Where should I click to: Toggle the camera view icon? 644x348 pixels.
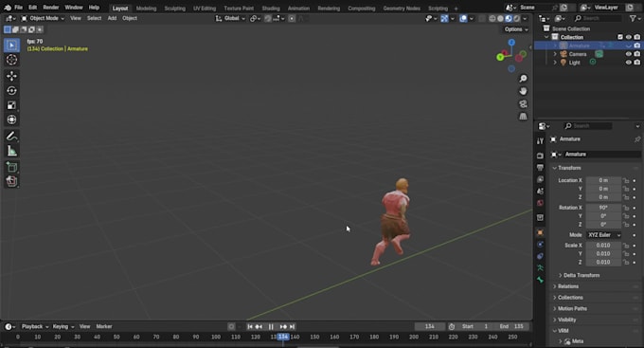[x=523, y=104]
